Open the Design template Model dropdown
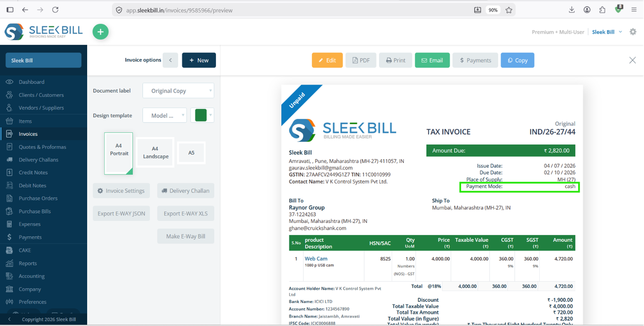The width and height of the screenshot is (644, 326). (x=165, y=116)
